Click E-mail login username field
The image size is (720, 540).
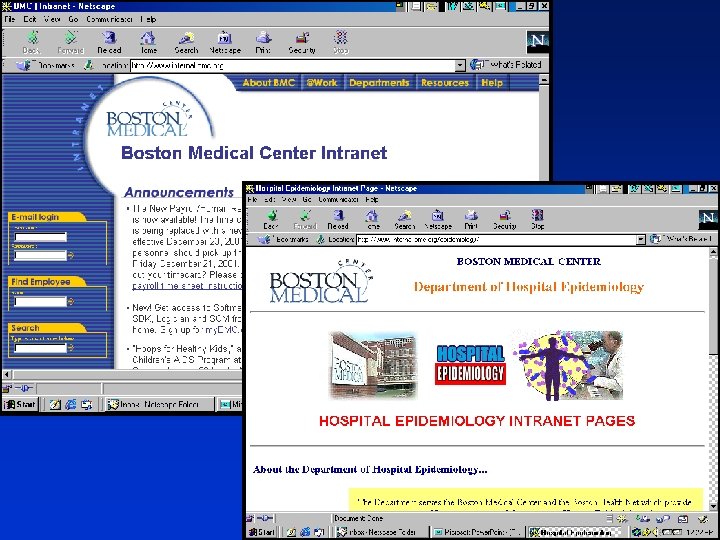[x=40, y=237]
